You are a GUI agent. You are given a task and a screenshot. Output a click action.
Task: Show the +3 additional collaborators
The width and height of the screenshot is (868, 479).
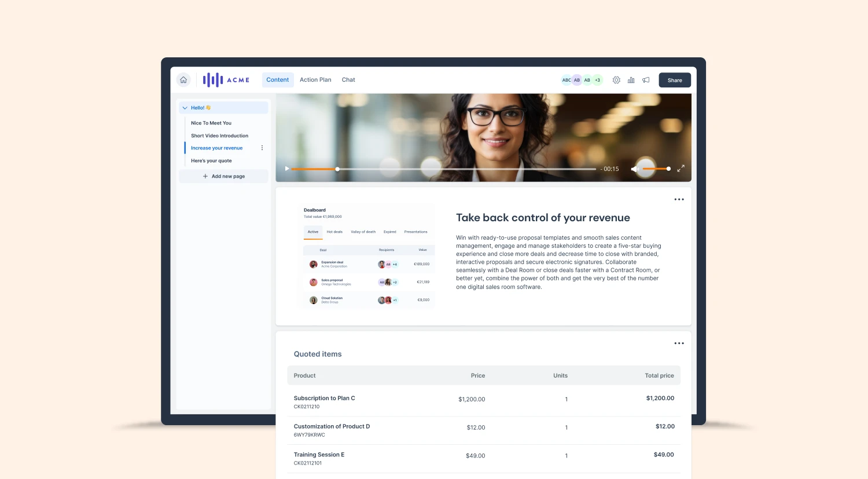(597, 80)
